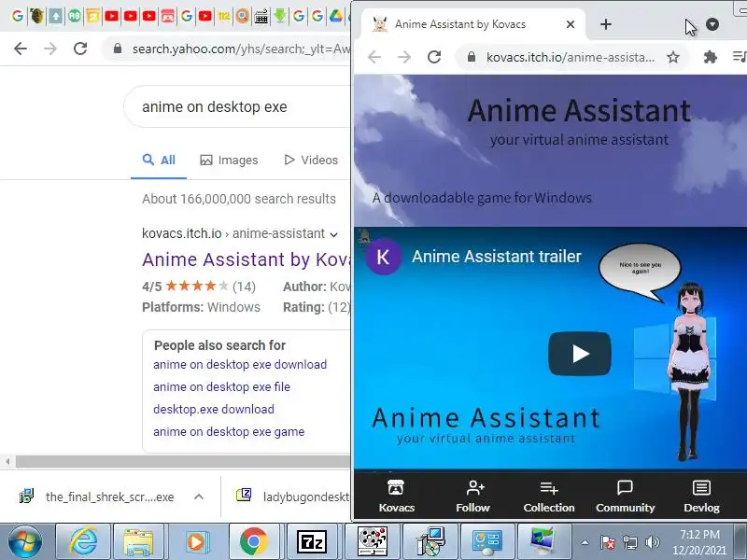Open Windows Explorer from taskbar
The height and width of the screenshot is (560, 747).
[138, 541]
